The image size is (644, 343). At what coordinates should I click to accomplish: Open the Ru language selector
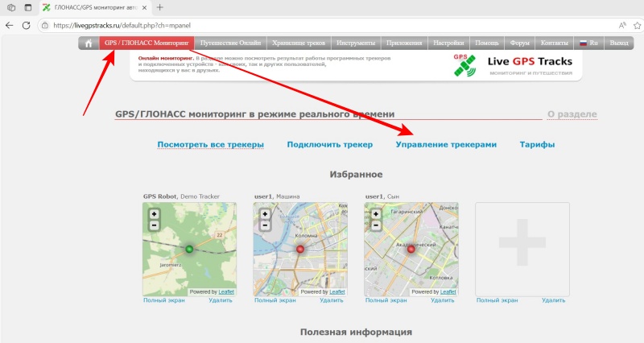[588, 43]
